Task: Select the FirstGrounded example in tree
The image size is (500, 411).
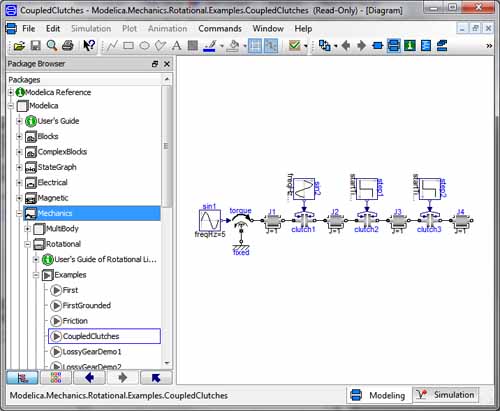Action: pyautogui.click(x=87, y=306)
